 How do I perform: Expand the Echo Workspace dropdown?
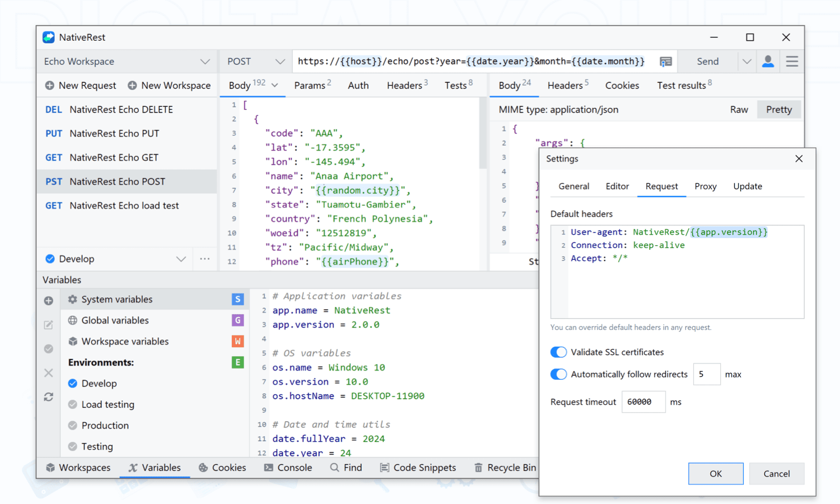(x=205, y=62)
